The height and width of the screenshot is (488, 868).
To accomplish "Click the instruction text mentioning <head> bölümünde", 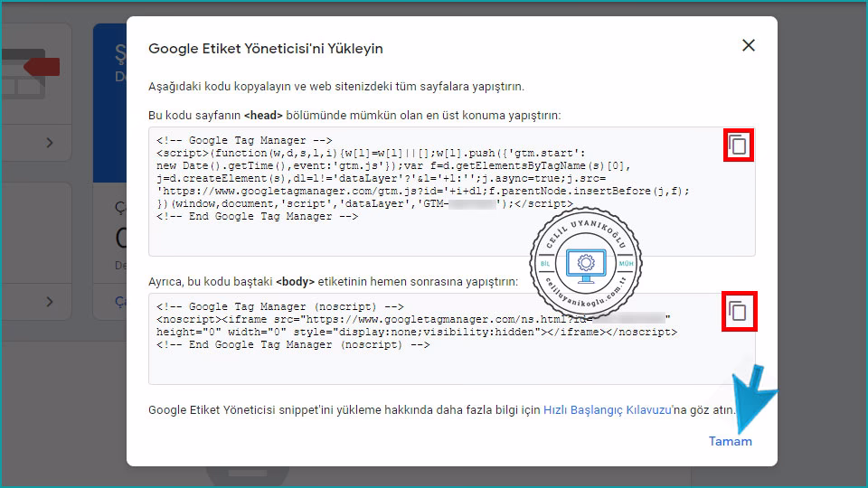I will pos(354,116).
